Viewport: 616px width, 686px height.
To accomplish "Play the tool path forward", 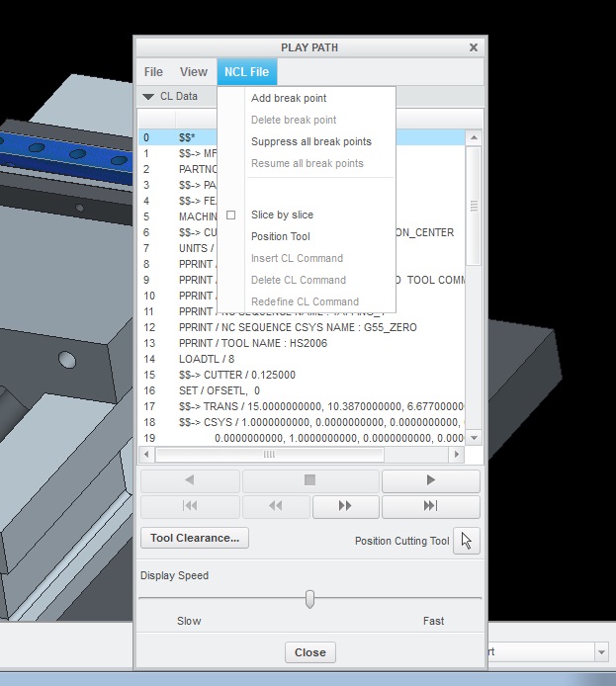I will [431, 480].
